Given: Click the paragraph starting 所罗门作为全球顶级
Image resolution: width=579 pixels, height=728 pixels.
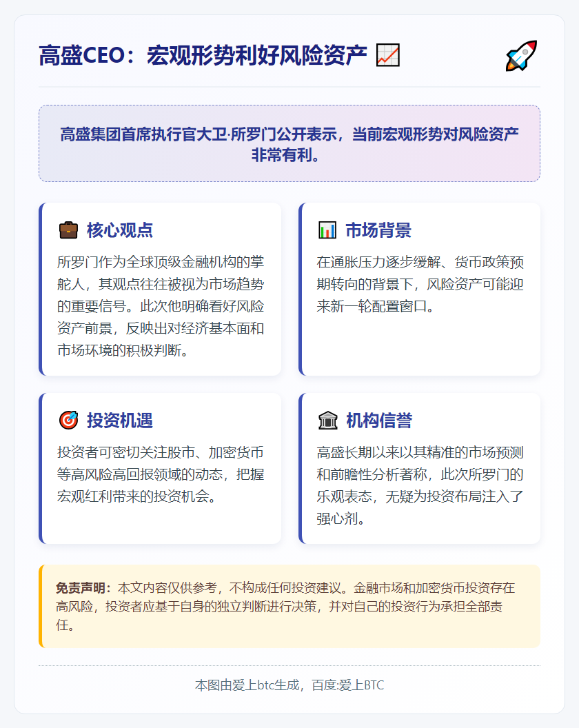Looking at the screenshot, I should pos(161,306).
